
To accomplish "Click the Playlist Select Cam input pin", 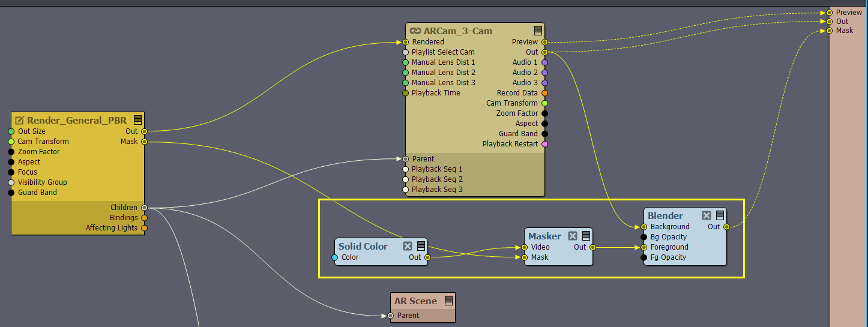I will [x=406, y=52].
